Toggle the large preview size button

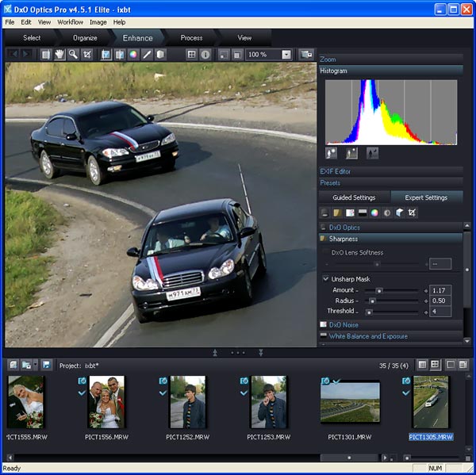[x=237, y=55]
